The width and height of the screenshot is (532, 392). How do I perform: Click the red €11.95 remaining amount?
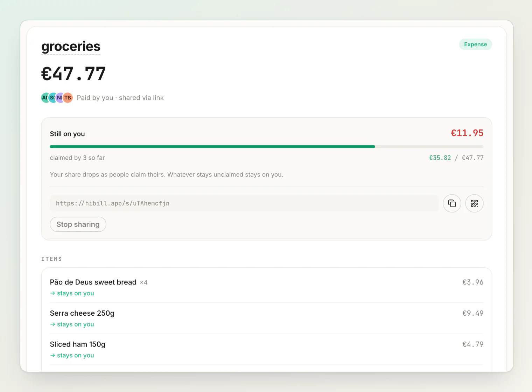click(x=467, y=133)
